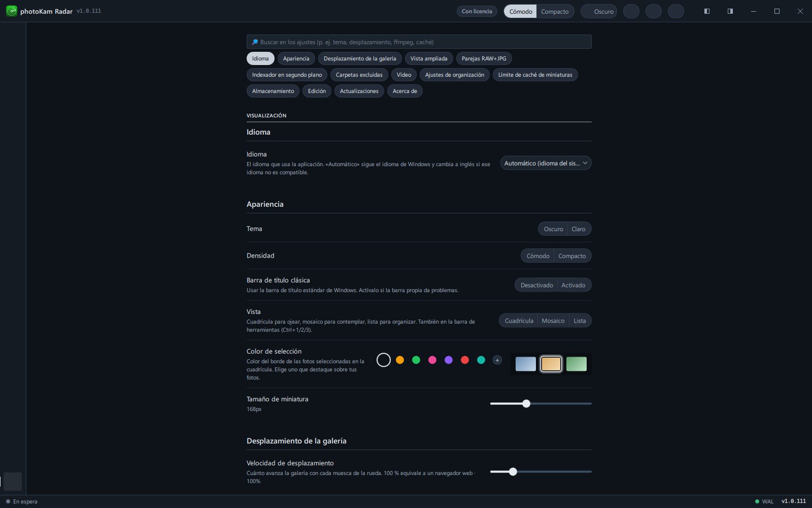Choose Compacto in the Densidad setting
This screenshot has width=812, height=508.
[572, 256]
